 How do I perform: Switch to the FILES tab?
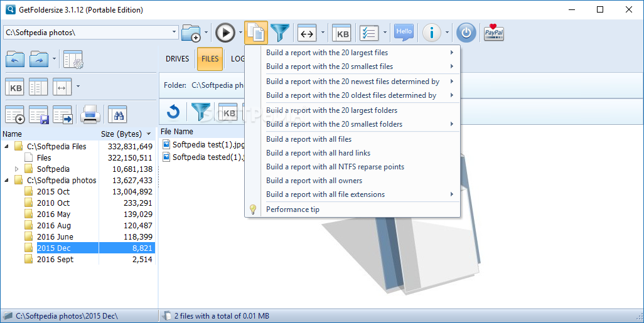pyautogui.click(x=210, y=59)
